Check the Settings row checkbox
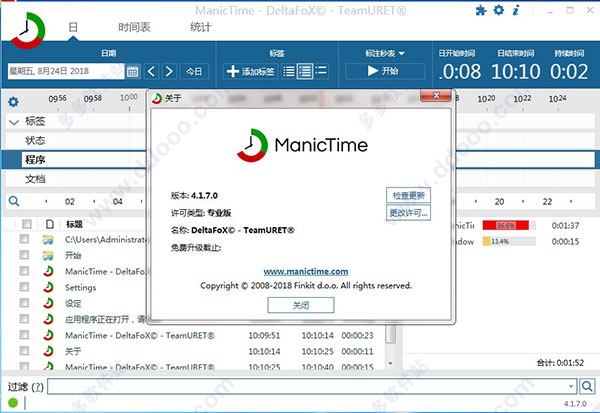 tap(24, 287)
